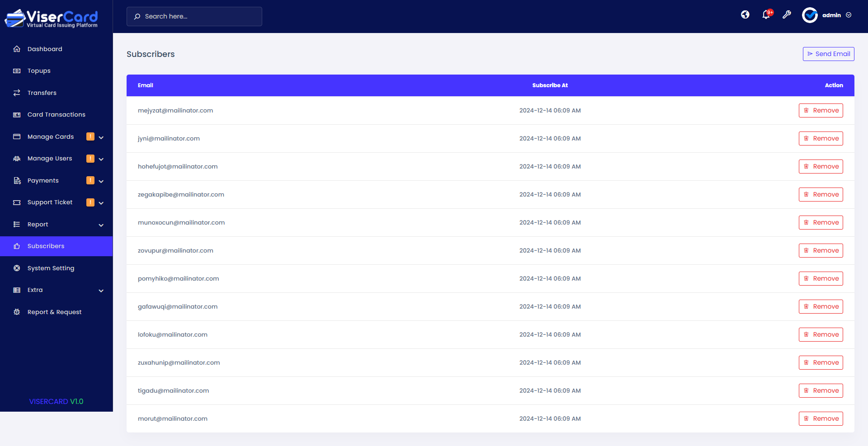Screen dimensions: 868x446
Task: Click the Transfers arrows icon
Action: (x=17, y=93)
